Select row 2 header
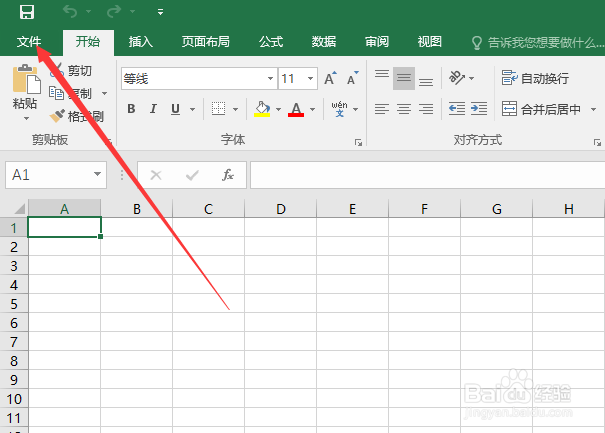The image size is (605, 433). [x=14, y=247]
